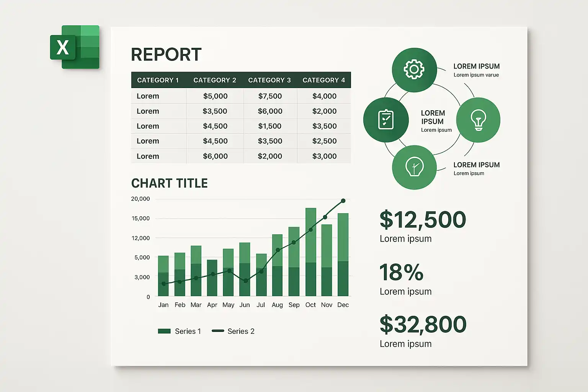Viewport: 588px width, 392px height.
Task: Click the REPORT heading
Action: (x=167, y=54)
